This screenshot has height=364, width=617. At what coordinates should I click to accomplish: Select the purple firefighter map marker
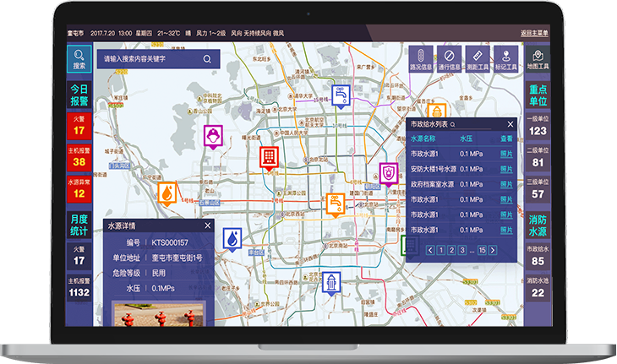coord(211,135)
